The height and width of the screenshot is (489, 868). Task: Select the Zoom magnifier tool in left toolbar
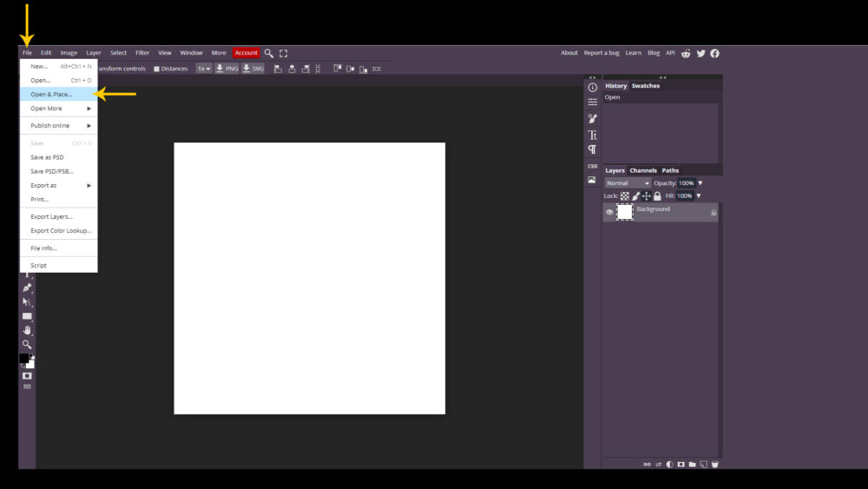[x=27, y=344]
